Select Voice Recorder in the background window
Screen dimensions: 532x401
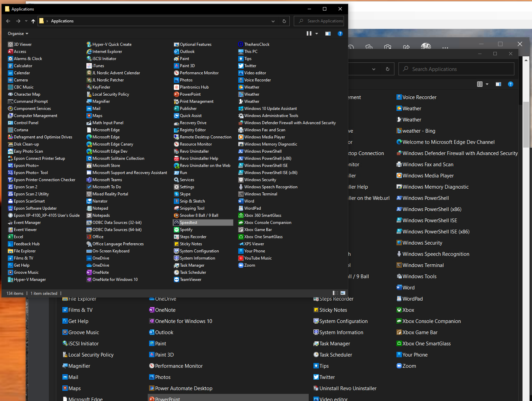point(416,97)
